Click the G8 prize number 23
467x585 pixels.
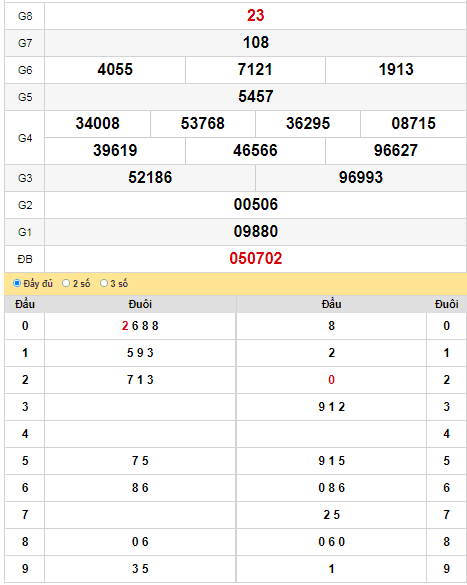(256, 16)
